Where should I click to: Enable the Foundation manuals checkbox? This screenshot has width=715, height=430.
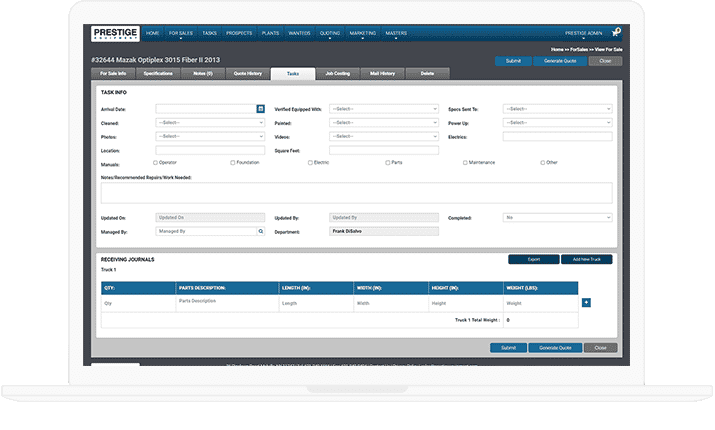pos(232,162)
